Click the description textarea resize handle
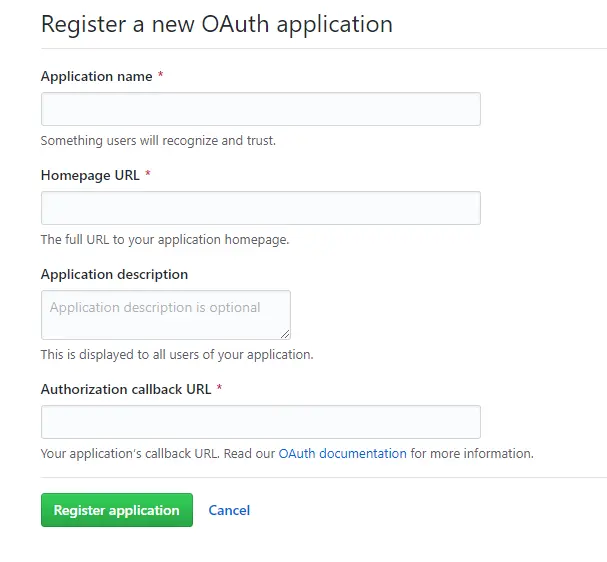Viewport: 607px width, 562px height. coord(285,333)
